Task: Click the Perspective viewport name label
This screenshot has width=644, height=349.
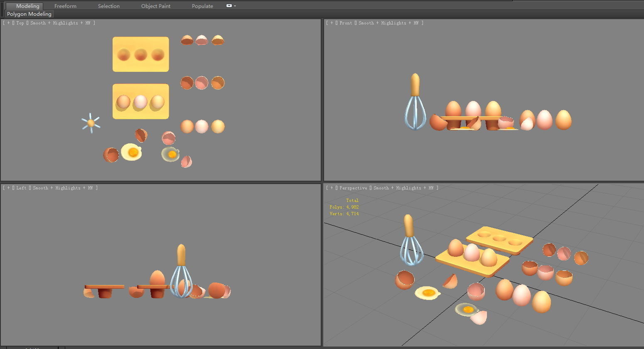Action: pos(353,188)
